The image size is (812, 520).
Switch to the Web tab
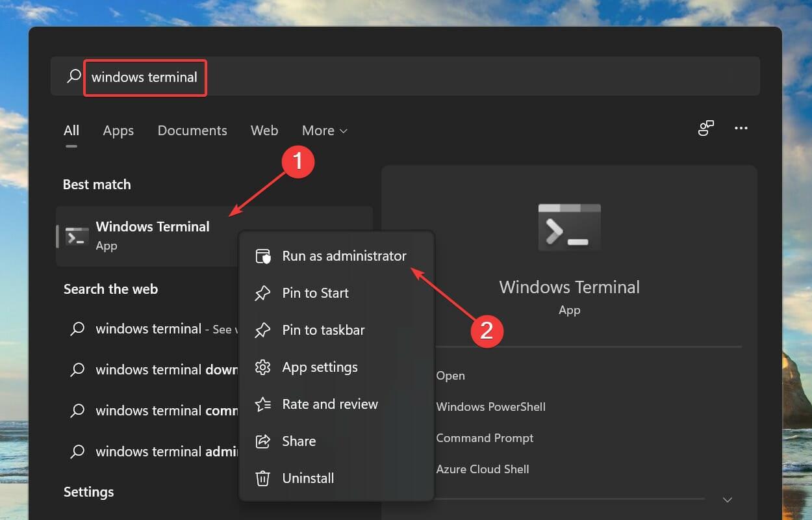264,130
